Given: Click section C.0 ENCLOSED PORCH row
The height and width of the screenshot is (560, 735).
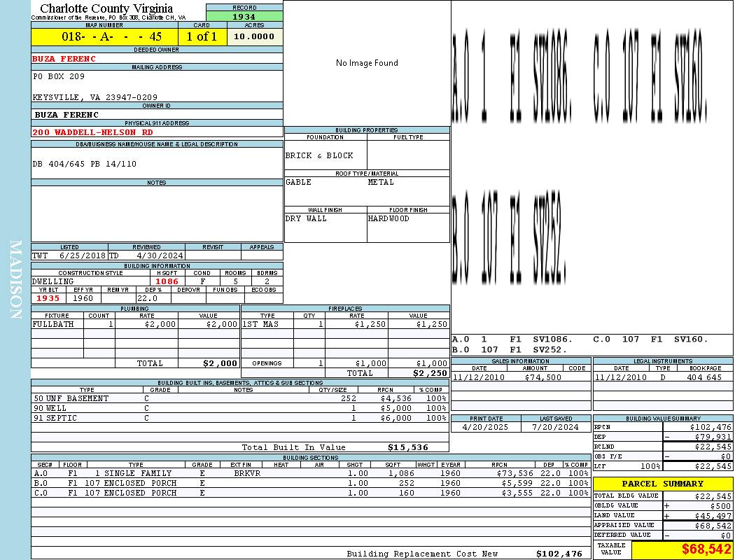Looking at the screenshot, I should (311, 493).
